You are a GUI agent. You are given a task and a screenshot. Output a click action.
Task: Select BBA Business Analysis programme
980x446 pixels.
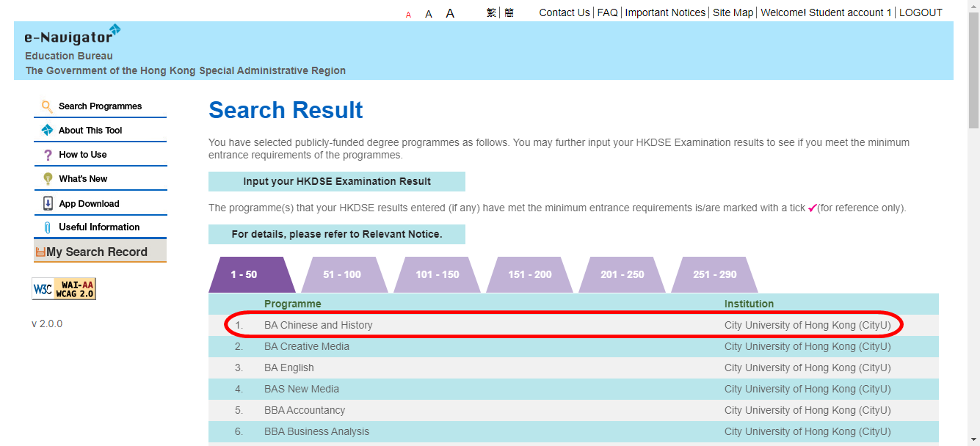(x=317, y=431)
